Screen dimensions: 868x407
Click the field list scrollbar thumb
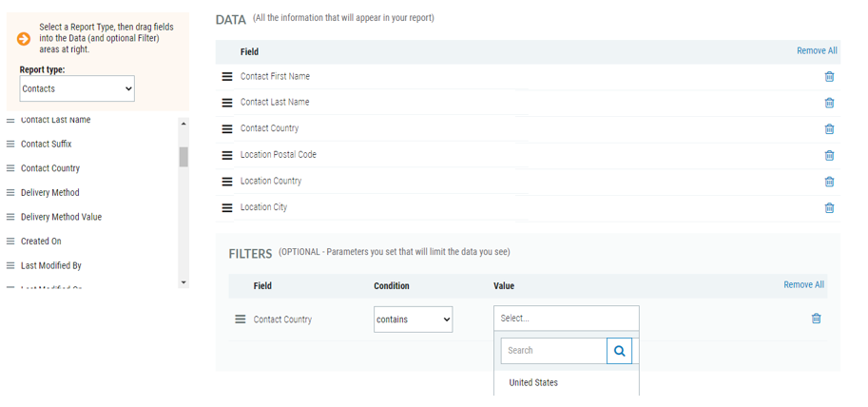(183, 157)
